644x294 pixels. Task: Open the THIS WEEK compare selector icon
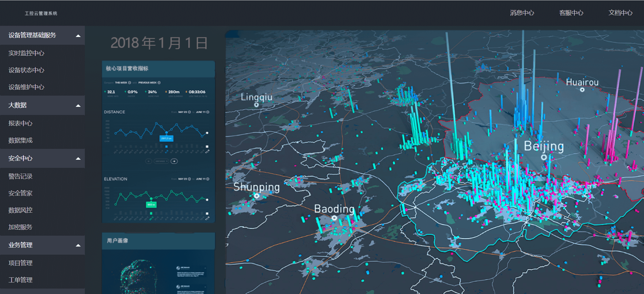[x=130, y=83]
